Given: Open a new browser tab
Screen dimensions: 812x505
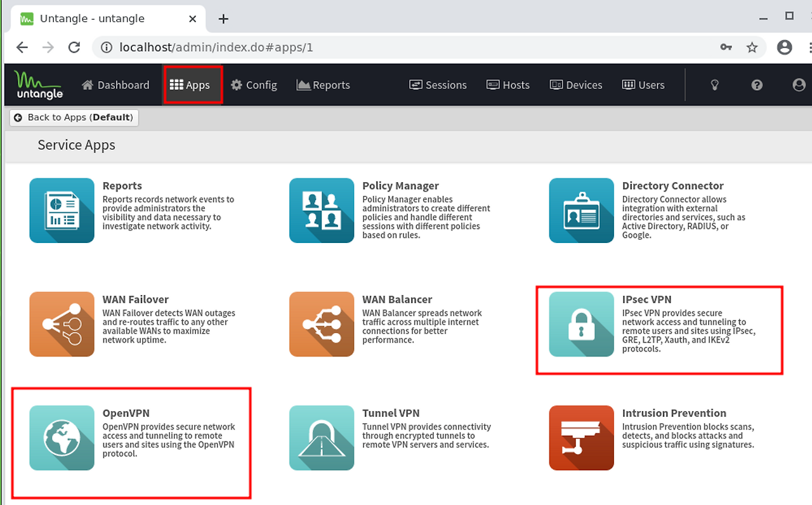Looking at the screenshot, I should click(223, 19).
